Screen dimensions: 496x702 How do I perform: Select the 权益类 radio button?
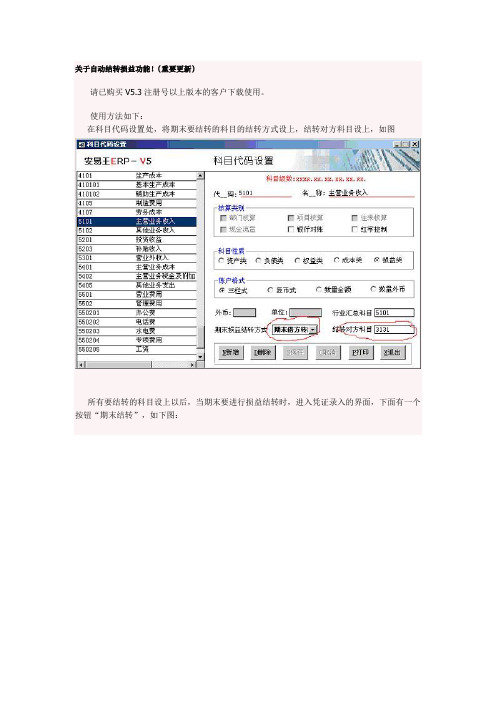point(297,260)
